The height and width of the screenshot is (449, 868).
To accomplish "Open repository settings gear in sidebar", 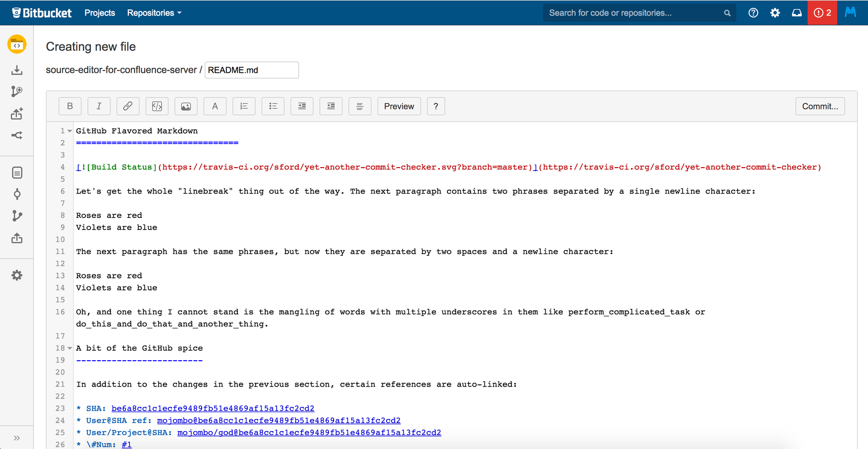I will pos(17,275).
